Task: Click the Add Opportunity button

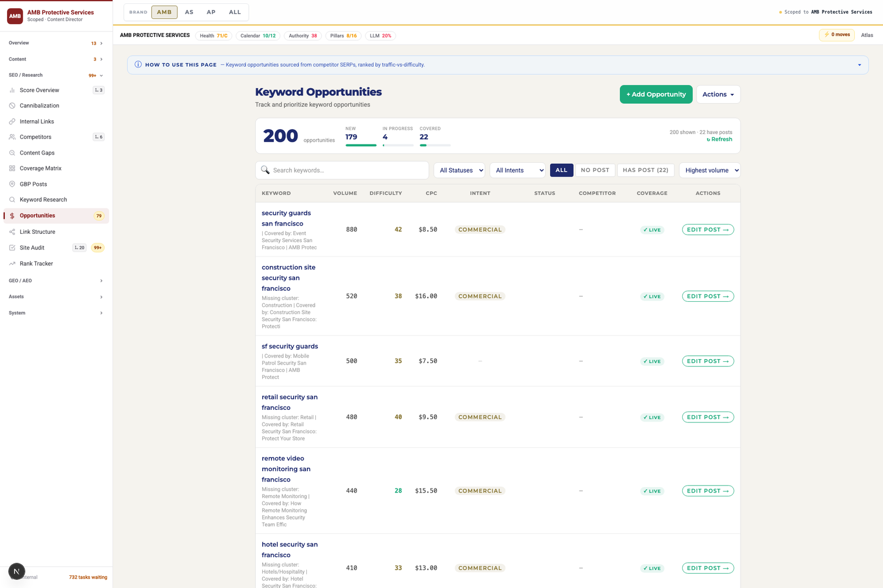Action: click(x=656, y=94)
